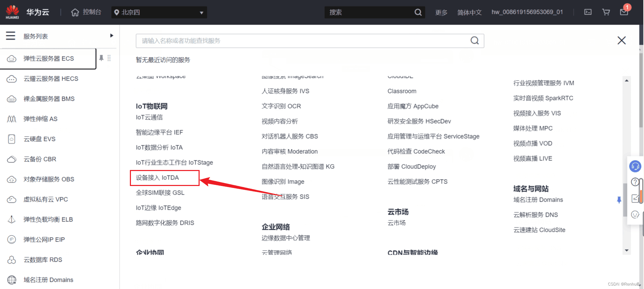
Task: Select 虚拟私有云 VPC in sidebar
Action: point(46,199)
